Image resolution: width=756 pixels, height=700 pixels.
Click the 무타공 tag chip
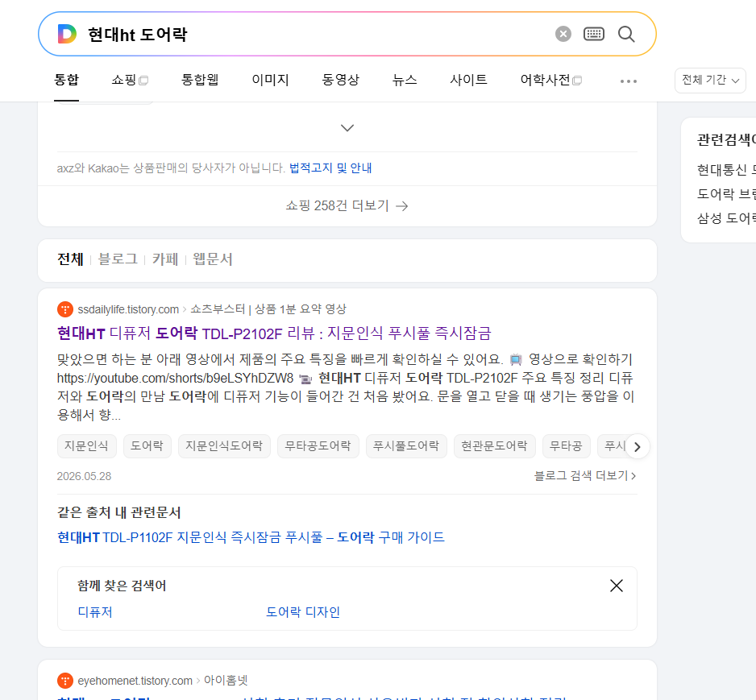pos(566,446)
